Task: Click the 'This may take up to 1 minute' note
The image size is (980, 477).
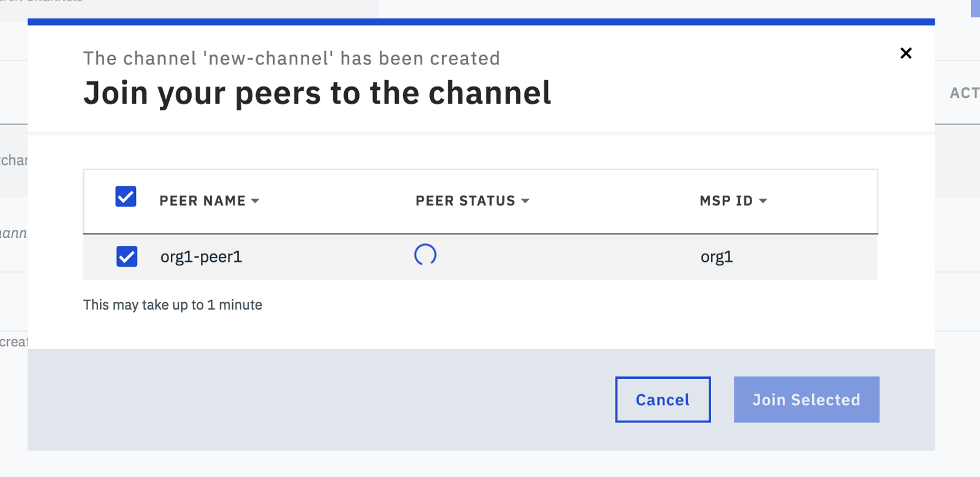Action: (173, 305)
